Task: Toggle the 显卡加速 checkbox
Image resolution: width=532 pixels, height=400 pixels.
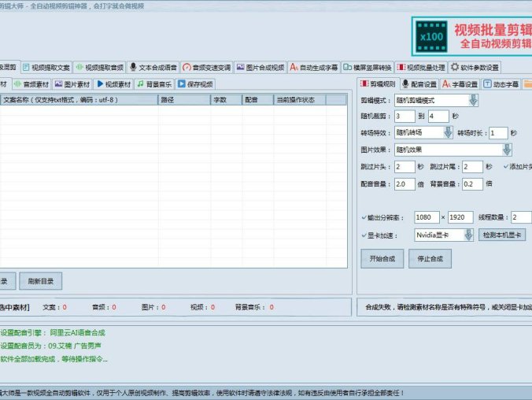Action: [364, 235]
